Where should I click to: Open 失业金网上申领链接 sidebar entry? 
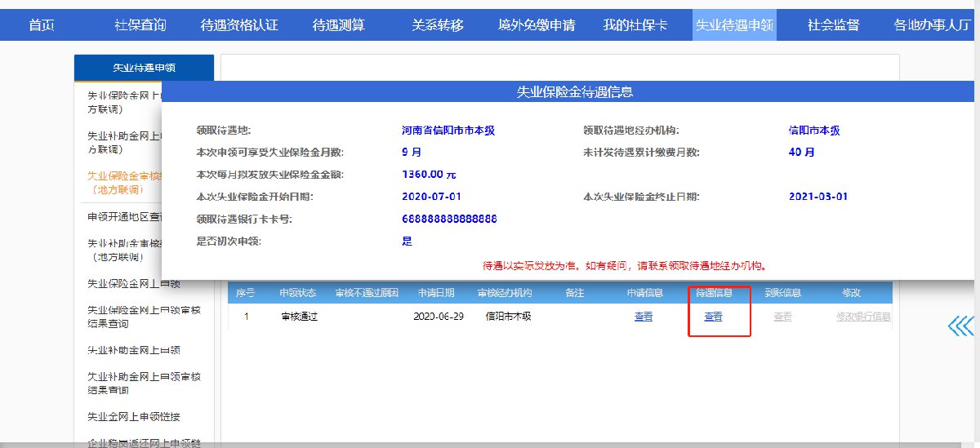point(133,417)
